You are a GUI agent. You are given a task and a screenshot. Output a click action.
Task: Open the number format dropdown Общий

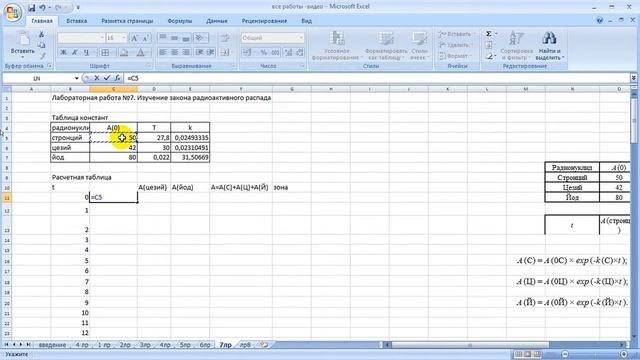click(x=301, y=38)
